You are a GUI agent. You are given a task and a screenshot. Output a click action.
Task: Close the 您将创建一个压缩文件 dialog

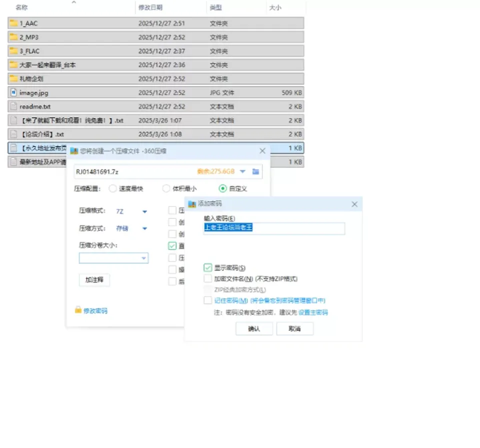pyautogui.click(x=262, y=150)
